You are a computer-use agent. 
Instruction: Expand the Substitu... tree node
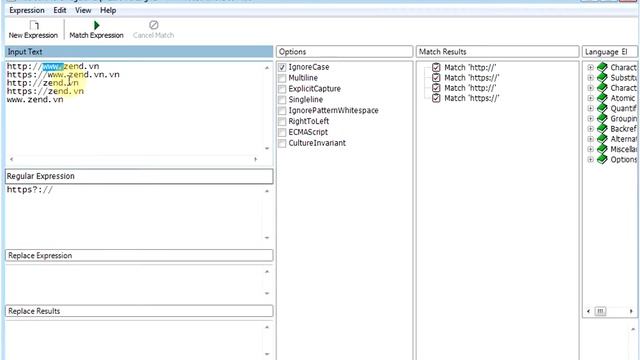[x=590, y=78]
